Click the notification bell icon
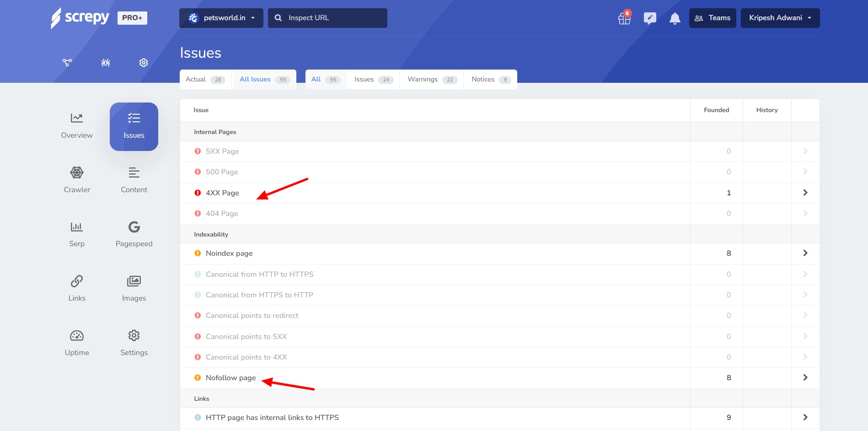Viewport: 868px width, 431px height. coord(675,18)
